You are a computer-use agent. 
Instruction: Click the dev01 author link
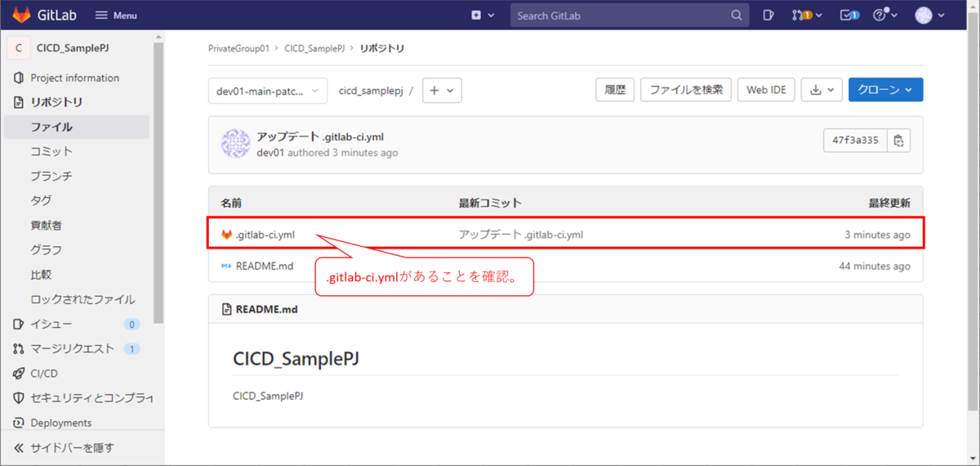pos(270,153)
